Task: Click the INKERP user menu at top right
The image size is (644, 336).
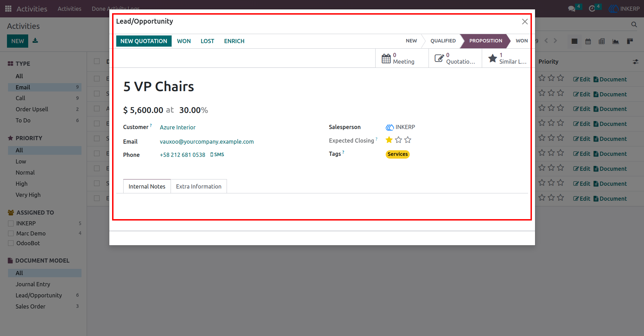Action: pos(625,9)
